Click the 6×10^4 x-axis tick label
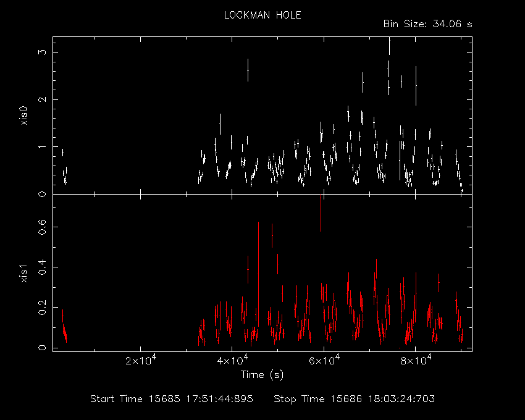 tap(324, 360)
